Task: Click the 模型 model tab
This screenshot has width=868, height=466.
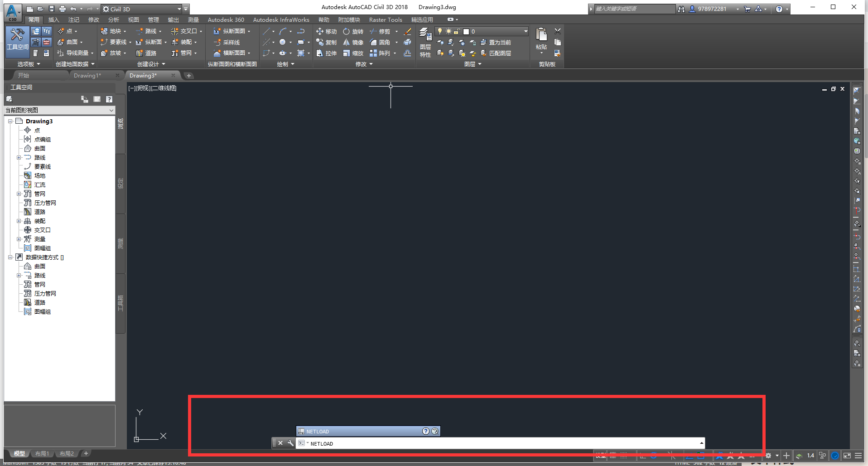Action: tap(19, 453)
